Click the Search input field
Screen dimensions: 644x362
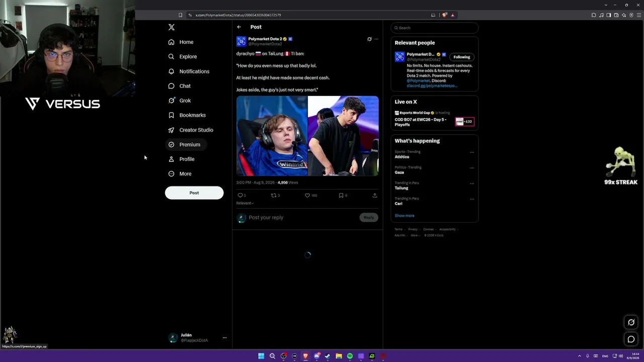[435, 28]
